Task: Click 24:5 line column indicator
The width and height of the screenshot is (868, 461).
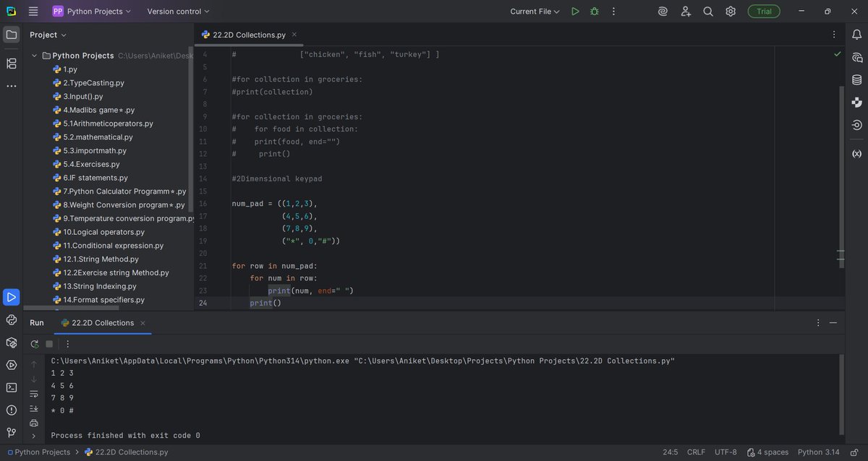Action: (671, 452)
